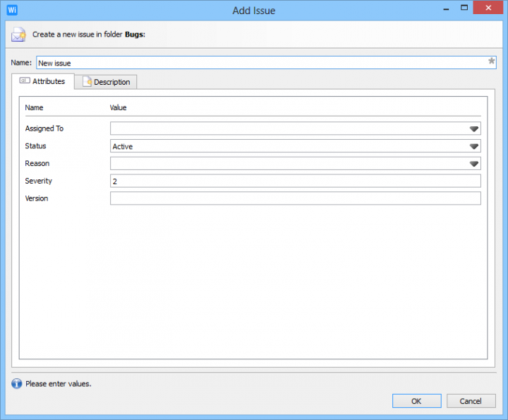Click the Cancel button

click(x=471, y=401)
